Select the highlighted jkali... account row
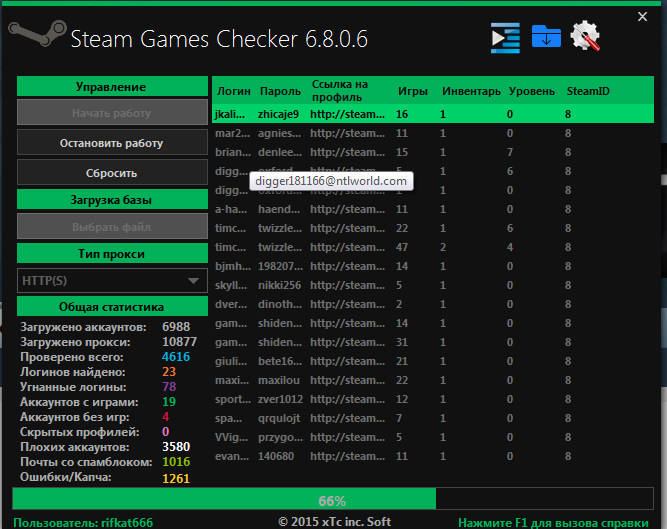The image size is (667, 529). (433, 114)
